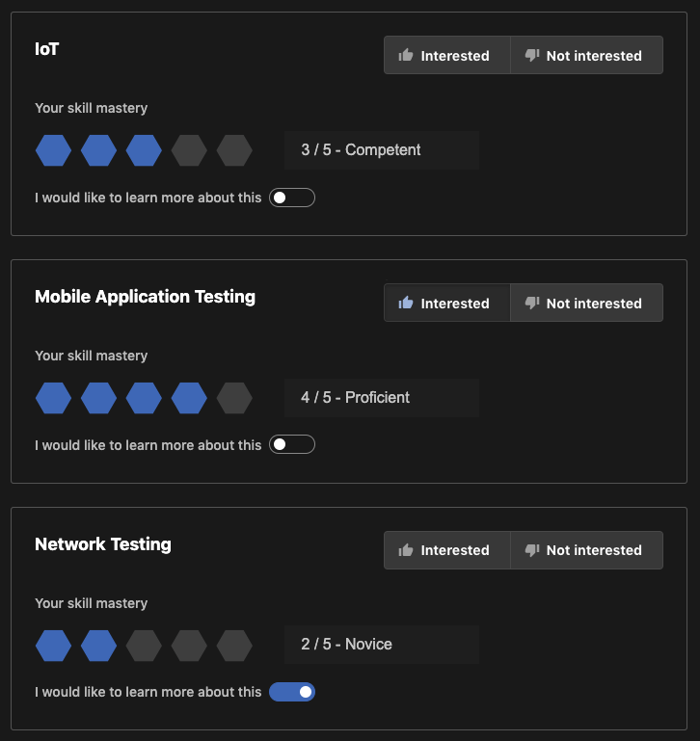This screenshot has height=741, width=700.
Task: Click thumbs-down icon on Mobile Application Testing
Action: click(532, 304)
